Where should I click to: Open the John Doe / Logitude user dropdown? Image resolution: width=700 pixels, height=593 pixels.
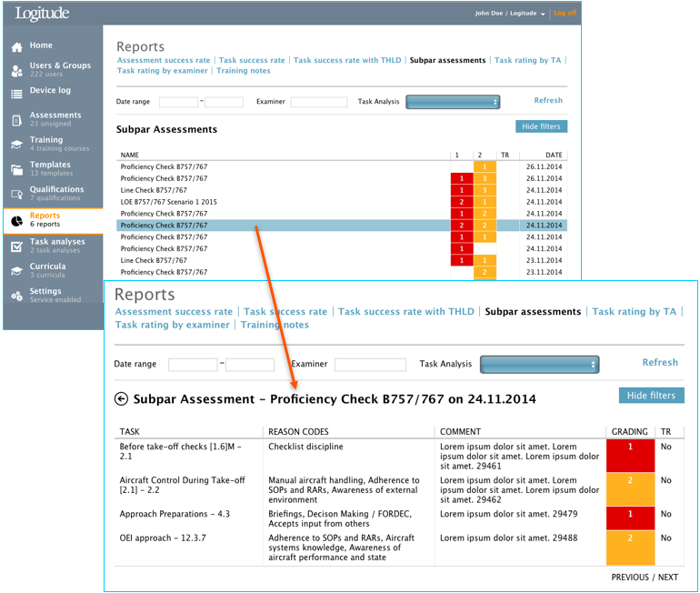click(510, 14)
